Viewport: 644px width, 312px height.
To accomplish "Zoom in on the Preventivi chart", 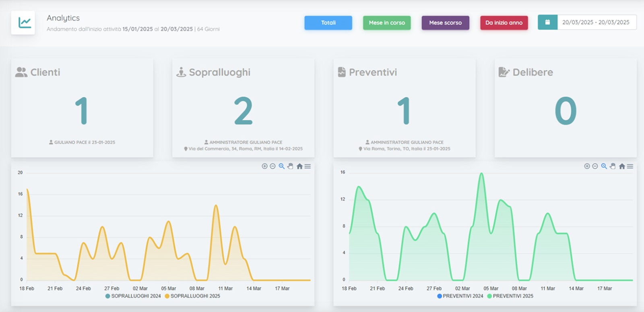I will tap(587, 166).
